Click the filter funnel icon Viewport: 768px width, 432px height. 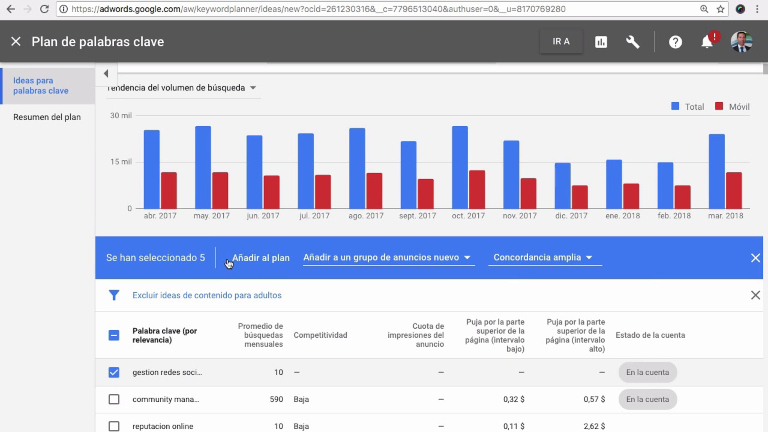(114, 295)
